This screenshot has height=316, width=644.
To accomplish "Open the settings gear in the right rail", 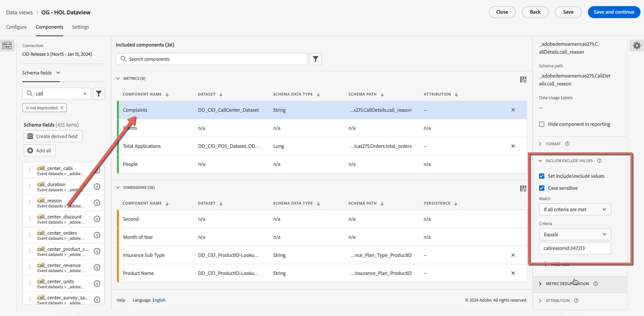I will tap(637, 46).
